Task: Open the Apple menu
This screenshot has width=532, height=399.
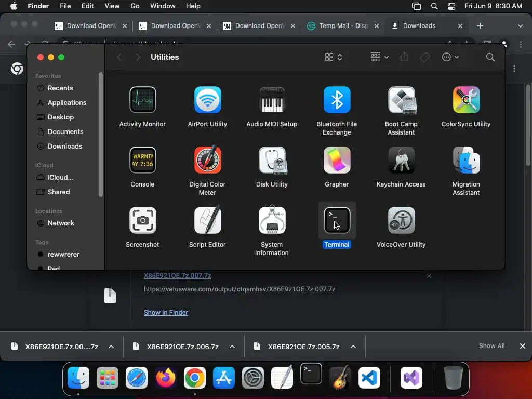Action: 14,6
